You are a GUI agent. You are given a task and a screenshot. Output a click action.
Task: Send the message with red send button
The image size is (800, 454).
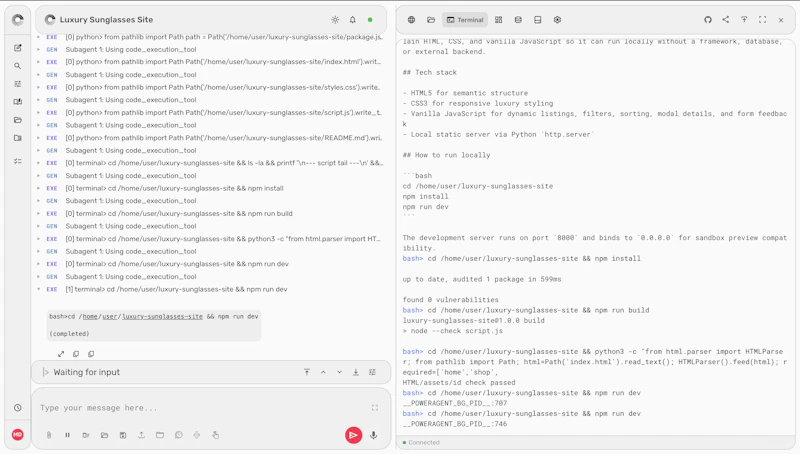[x=353, y=435]
